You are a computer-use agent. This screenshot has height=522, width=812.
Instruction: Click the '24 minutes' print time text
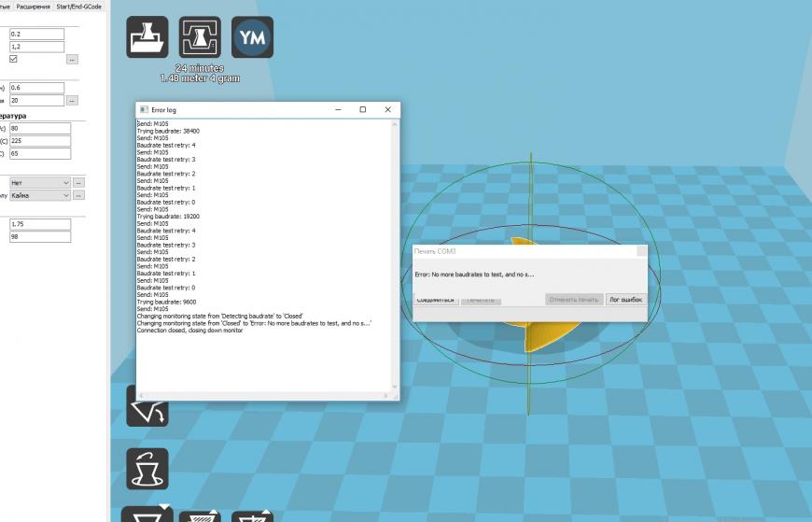pyautogui.click(x=200, y=68)
